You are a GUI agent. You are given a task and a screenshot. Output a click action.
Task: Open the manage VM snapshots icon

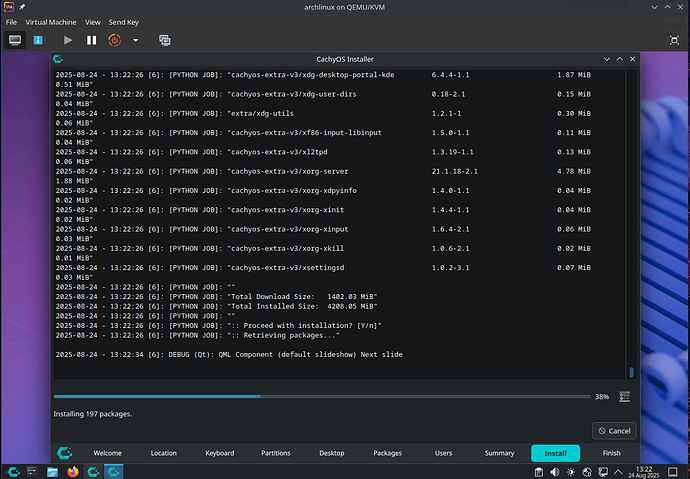tap(165, 40)
